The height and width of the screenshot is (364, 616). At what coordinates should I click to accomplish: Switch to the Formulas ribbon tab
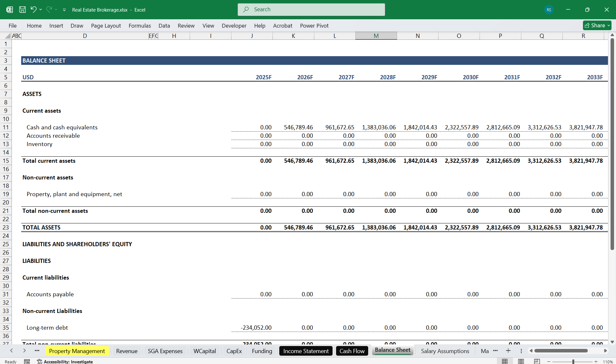click(x=140, y=26)
